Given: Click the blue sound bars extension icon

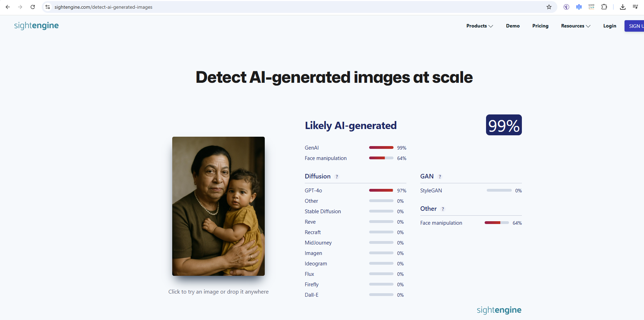Looking at the screenshot, I should pyautogui.click(x=579, y=7).
